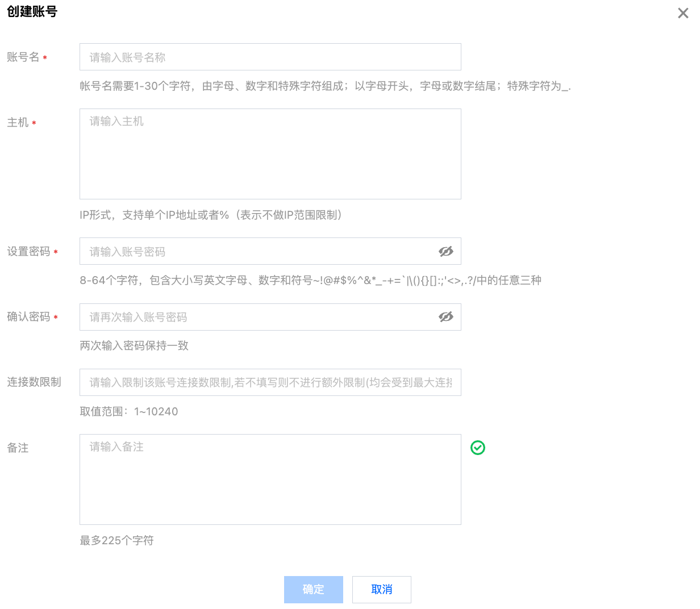This screenshot has width=700, height=609.
Task: Click hint text 两次输入密码保持一致
Action: (134, 345)
